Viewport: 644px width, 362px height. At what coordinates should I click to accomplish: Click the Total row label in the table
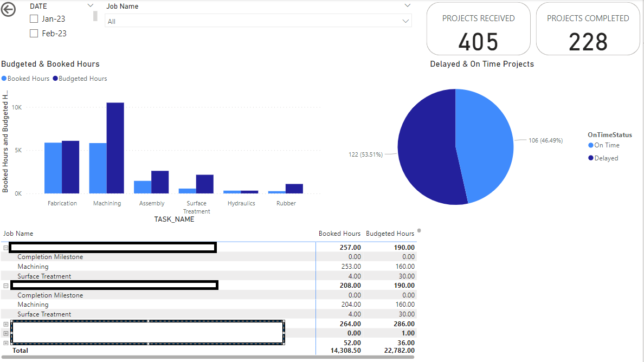coord(21,351)
